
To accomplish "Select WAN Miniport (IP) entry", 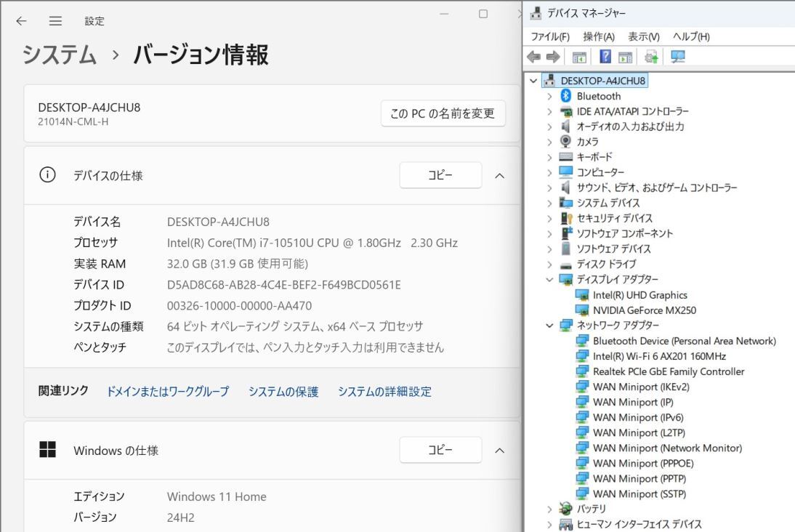I will coord(633,402).
